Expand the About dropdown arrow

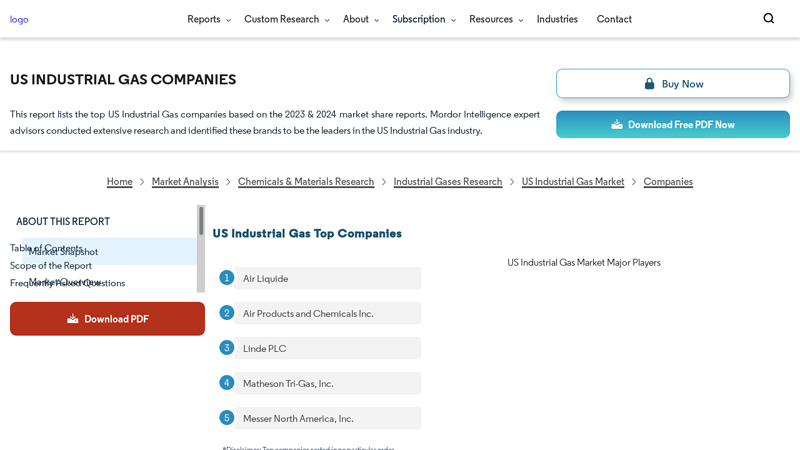pos(377,20)
